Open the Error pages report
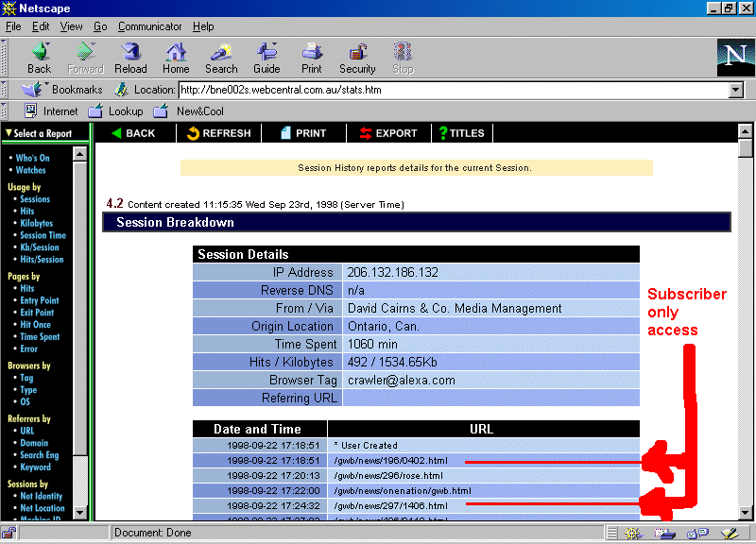This screenshot has width=756, height=544. [28, 348]
